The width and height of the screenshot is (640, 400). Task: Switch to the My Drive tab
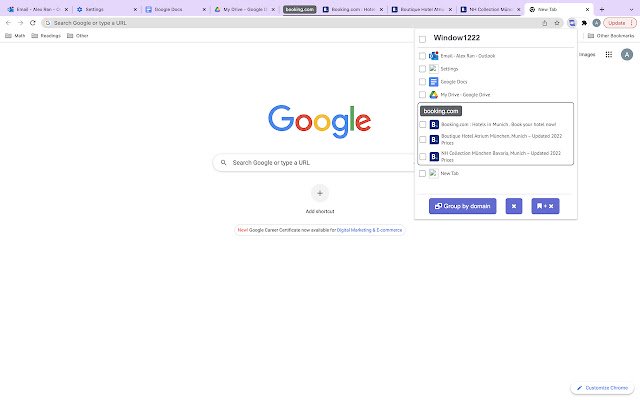[x=245, y=9]
